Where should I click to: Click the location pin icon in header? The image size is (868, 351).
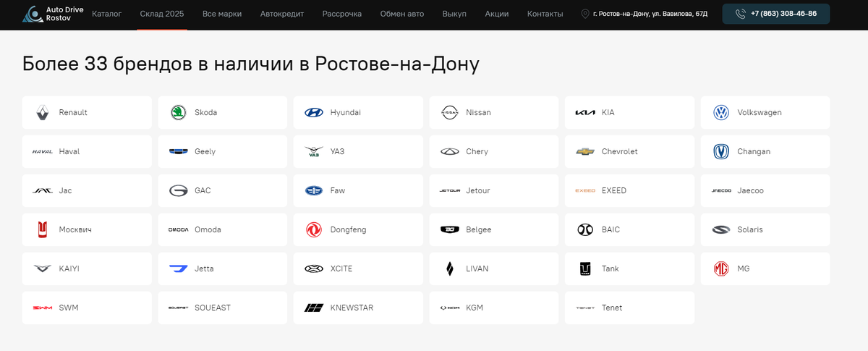[x=585, y=14]
